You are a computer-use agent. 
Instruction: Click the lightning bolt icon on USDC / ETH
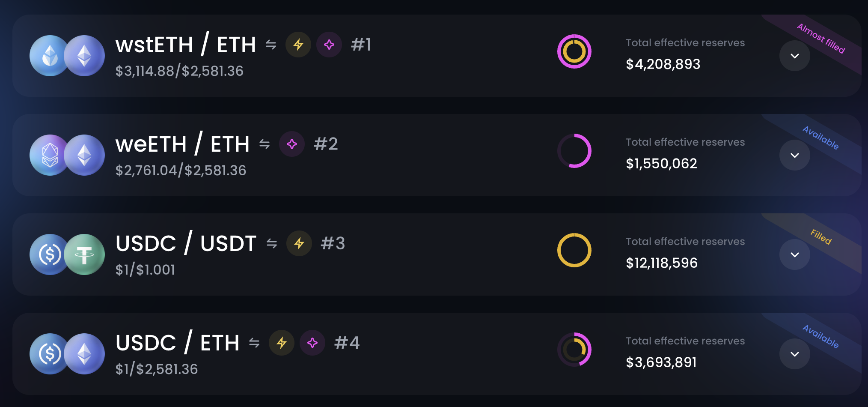[x=282, y=343]
